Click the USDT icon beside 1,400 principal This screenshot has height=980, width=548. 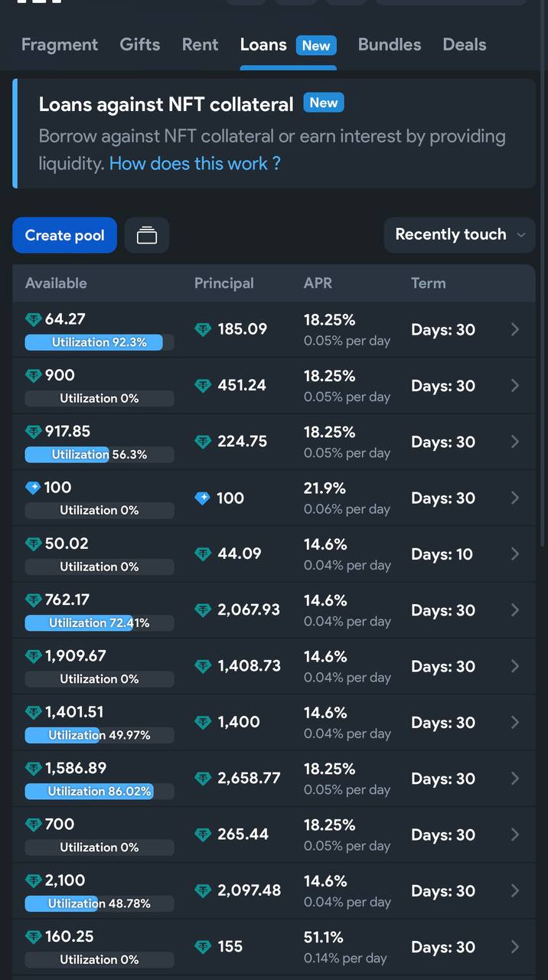pyautogui.click(x=203, y=722)
